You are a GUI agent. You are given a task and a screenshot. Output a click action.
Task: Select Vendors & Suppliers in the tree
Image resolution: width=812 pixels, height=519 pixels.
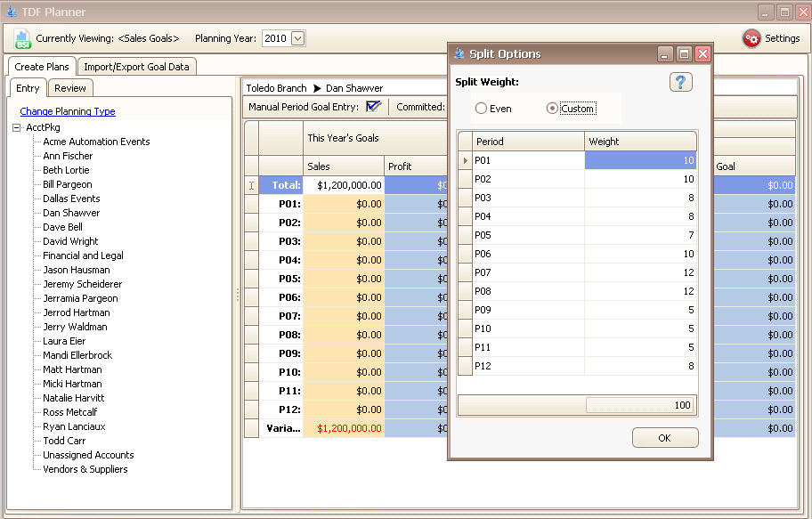85,469
